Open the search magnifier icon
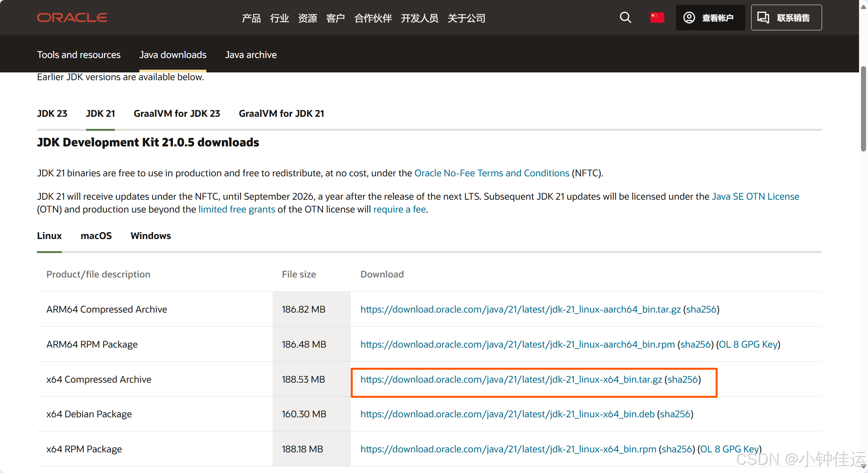Viewport: 868px width, 473px height. (x=625, y=18)
